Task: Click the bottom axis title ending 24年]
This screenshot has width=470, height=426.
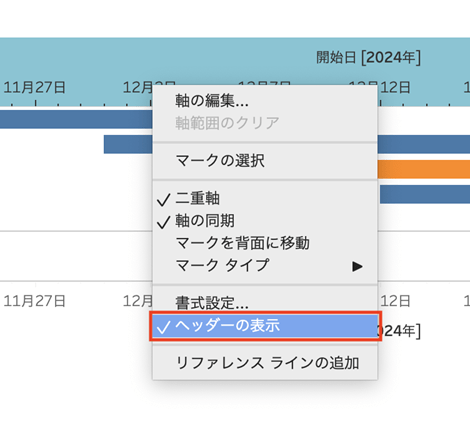Action: tap(400, 331)
